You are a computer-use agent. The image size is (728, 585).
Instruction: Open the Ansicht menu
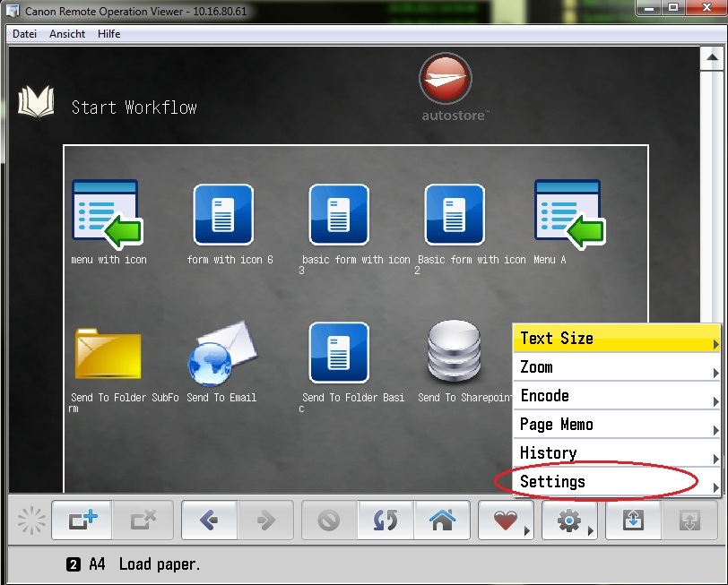tap(67, 34)
